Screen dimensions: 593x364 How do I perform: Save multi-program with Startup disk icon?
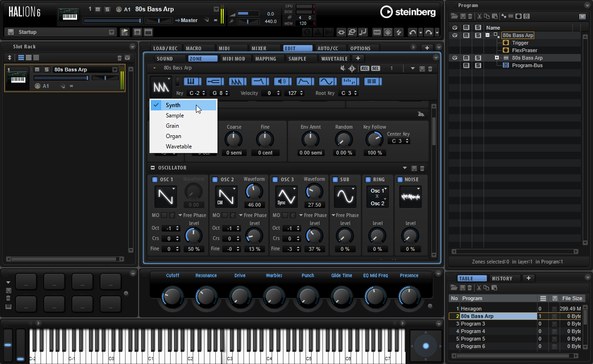(10, 32)
